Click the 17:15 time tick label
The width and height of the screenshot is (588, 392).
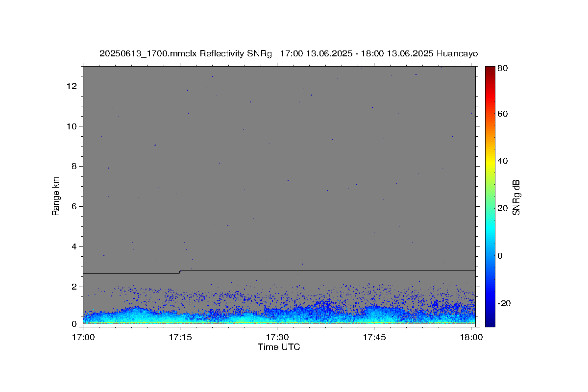point(180,338)
